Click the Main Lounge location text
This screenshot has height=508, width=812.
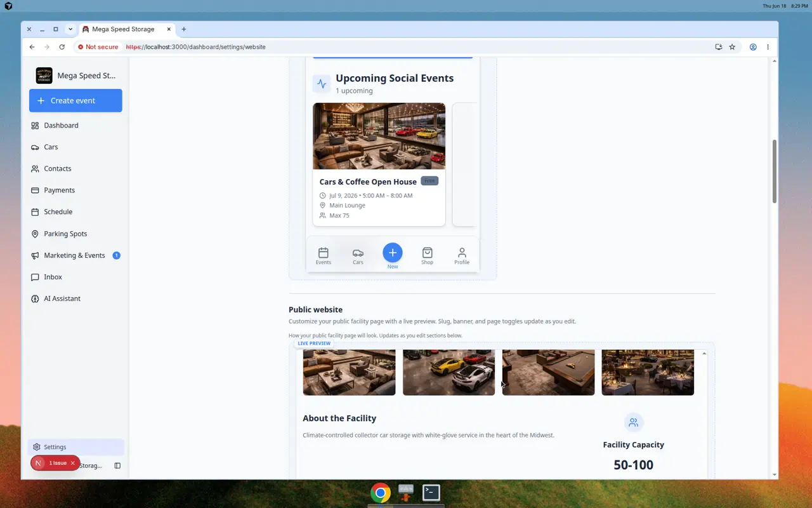point(347,206)
